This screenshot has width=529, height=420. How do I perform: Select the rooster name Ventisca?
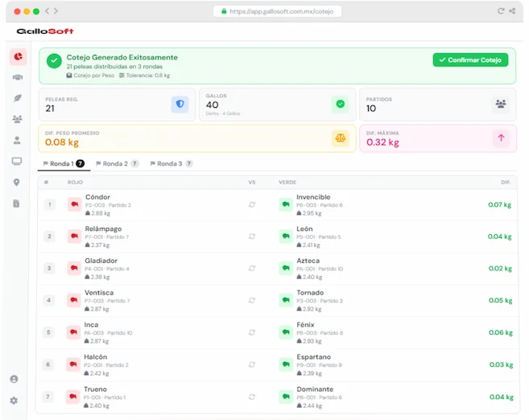tap(99, 293)
